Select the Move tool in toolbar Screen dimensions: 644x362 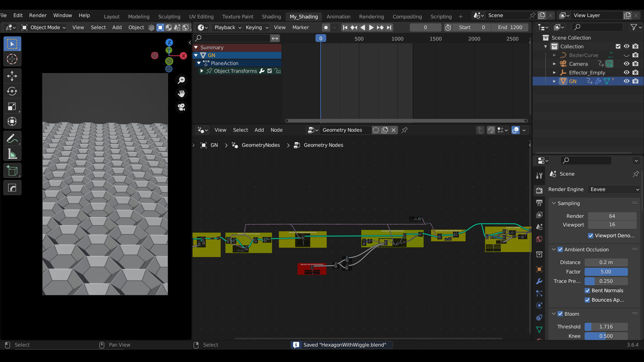click(12, 76)
